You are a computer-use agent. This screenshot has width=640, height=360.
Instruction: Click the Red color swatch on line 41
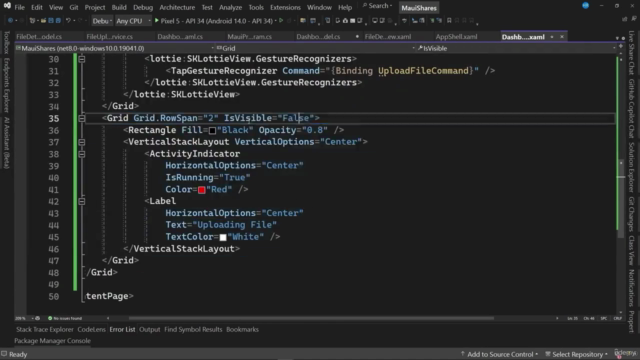coord(202,190)
